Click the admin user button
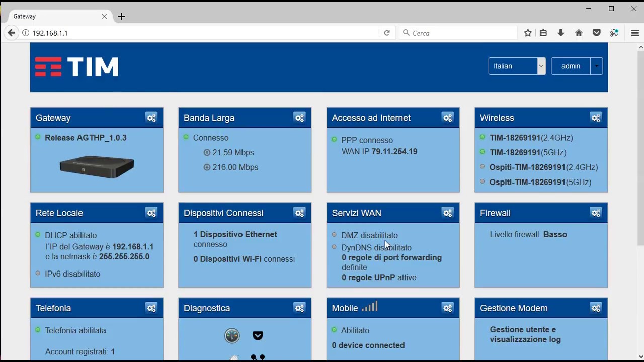 tap(571, 66)
